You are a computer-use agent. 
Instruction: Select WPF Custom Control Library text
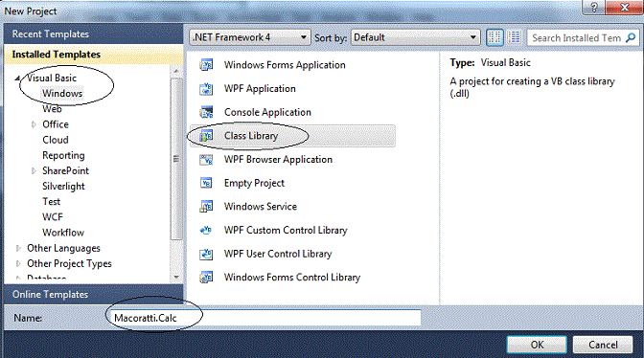(x=286, y=230)
